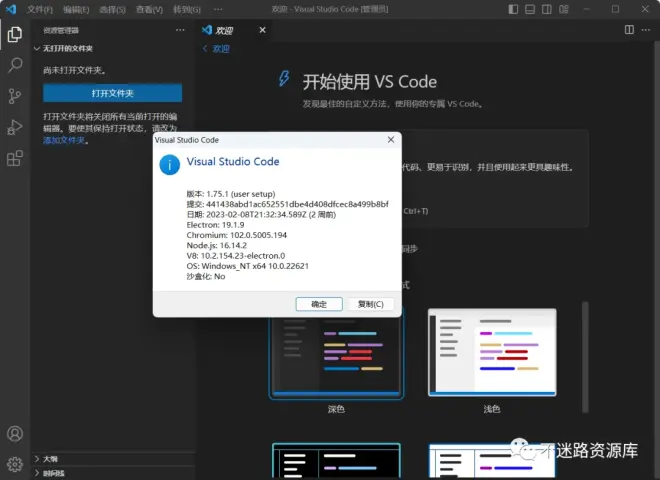660x480 pixels.
Task: Click the Node.js: 16.14.2 line
Action: point(216,245)
